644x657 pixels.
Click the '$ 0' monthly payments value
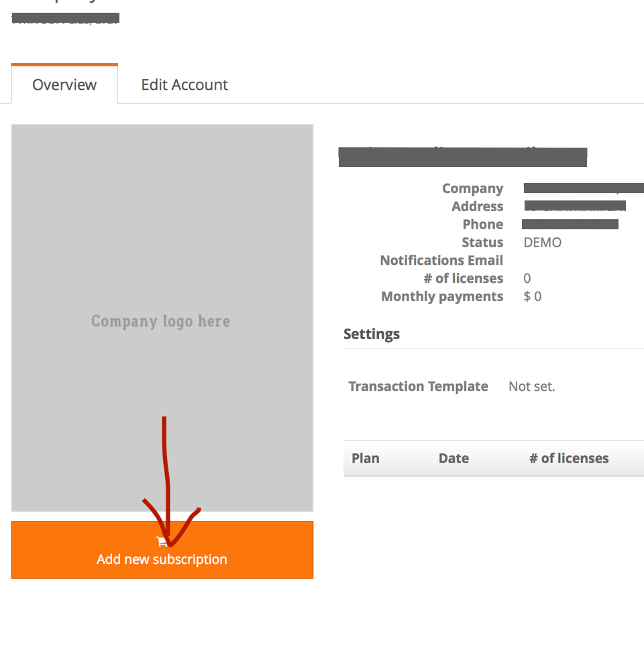(x=533, y=296)
